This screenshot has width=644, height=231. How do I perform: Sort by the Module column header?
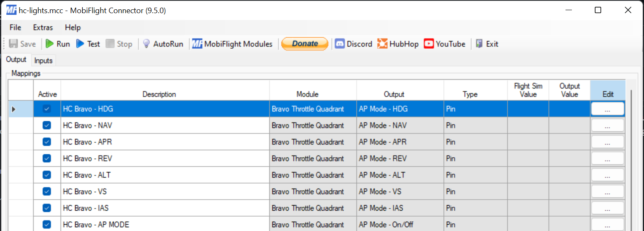point(313,90)
